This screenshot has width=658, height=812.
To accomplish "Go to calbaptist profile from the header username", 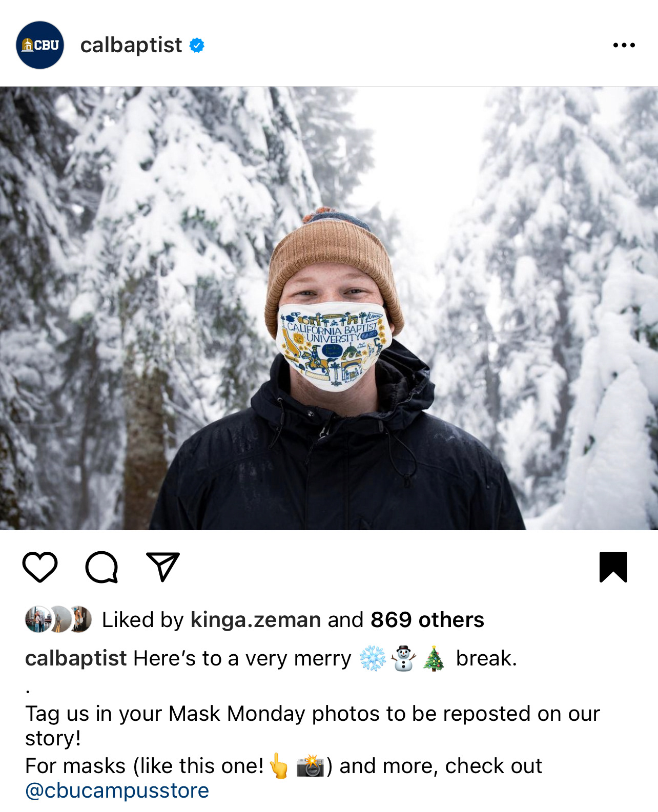I will (x=131, y=45).
